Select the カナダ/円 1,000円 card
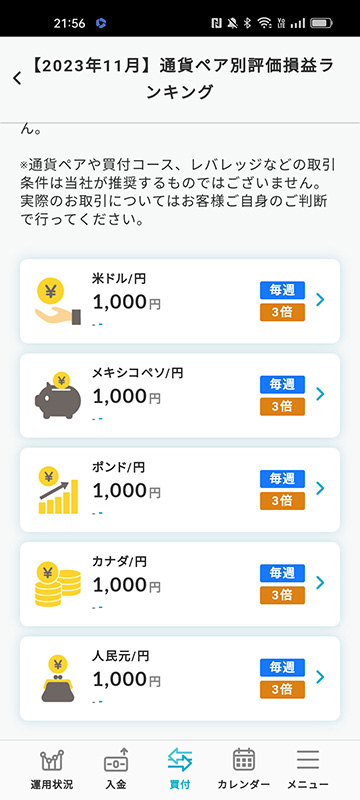The width and height of the screenshot is (360, 800). [x=180, y=584]
